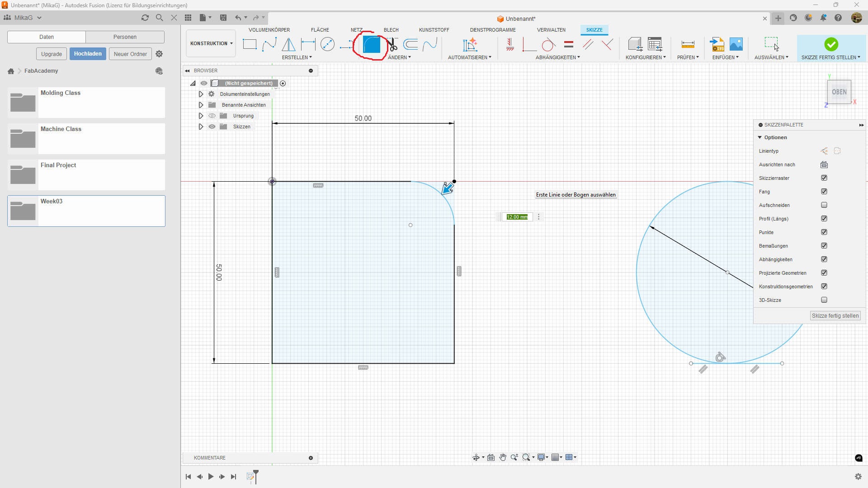
Task: Switch to the Personen tab
Action: click(x=125, y=37)
